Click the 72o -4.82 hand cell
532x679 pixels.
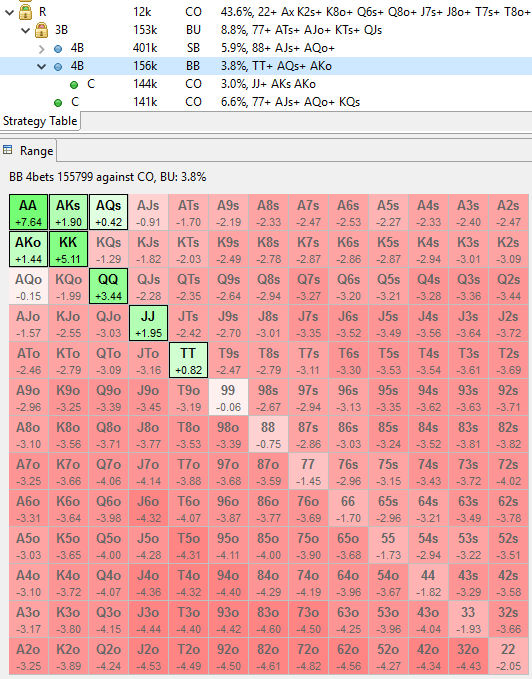coord(308,656)
